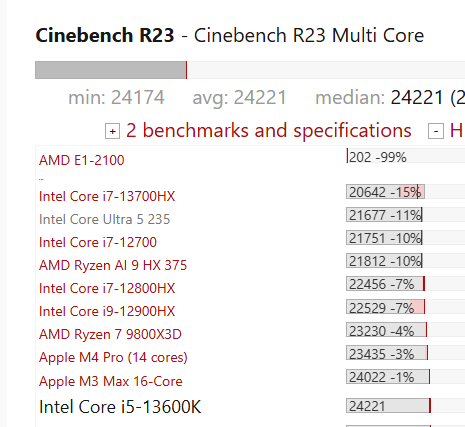Click the 24221 score bar for i5-13600K
The width and height of the screenshot is (465, 427).
(389, 406)
